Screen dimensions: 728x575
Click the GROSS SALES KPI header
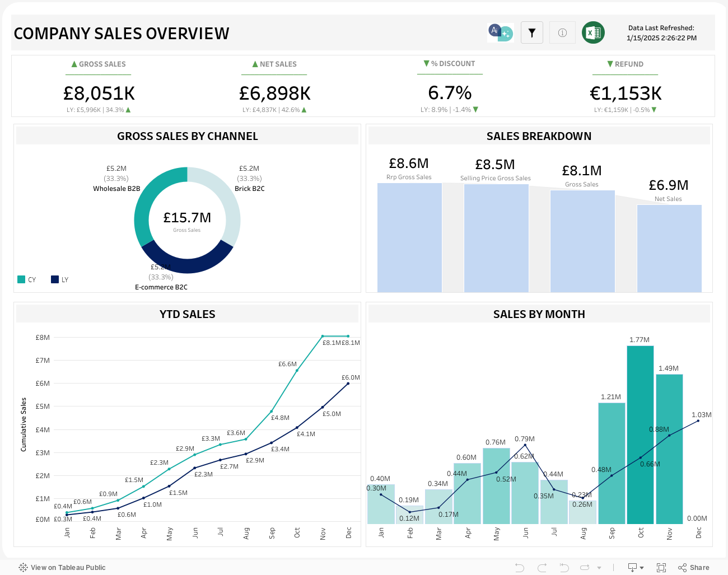99,64
